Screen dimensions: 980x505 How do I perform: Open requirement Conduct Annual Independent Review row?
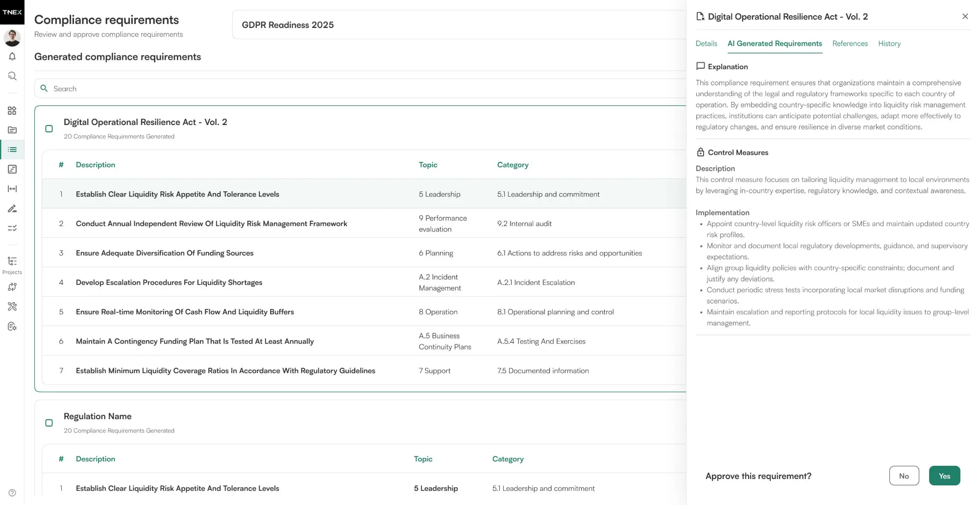point(364,223)
